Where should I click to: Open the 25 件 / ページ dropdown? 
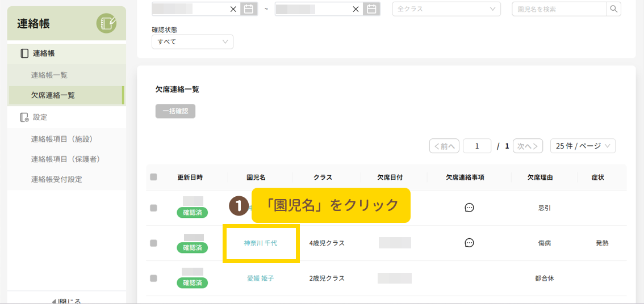coord(583,146)
